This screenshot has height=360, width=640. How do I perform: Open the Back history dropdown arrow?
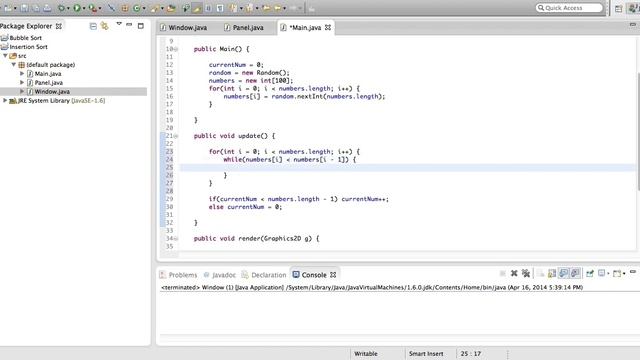pos(284,8)
